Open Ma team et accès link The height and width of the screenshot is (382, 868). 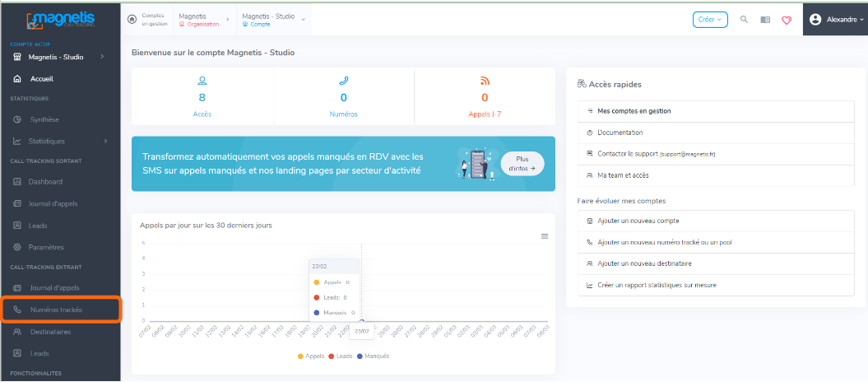click(716, 175)
